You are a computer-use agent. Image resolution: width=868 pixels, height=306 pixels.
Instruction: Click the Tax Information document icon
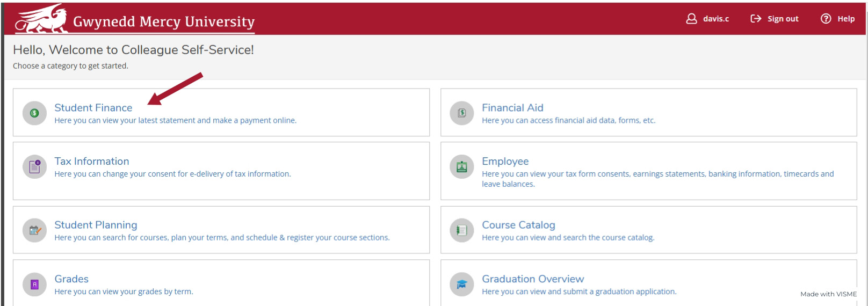[34, 166]
